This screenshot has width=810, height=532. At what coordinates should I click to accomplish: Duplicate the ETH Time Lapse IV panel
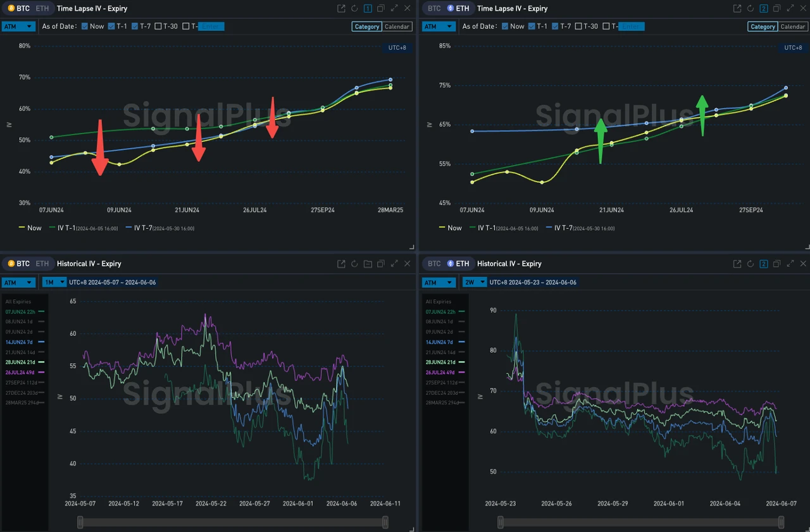(x=776, y=8)
